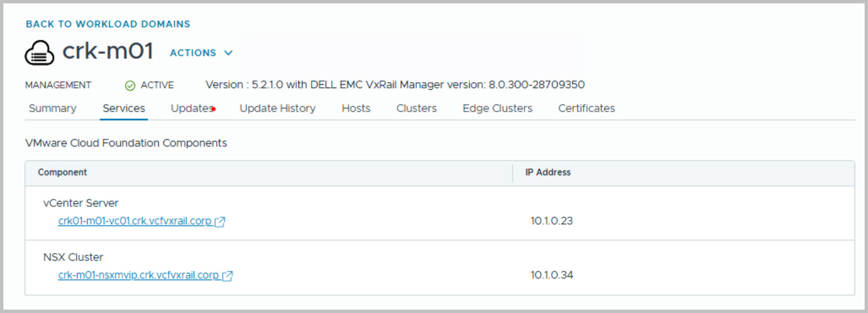This screenshot has width=868, height=313.
Task: View the Update History tab
Action: (278, 108)
